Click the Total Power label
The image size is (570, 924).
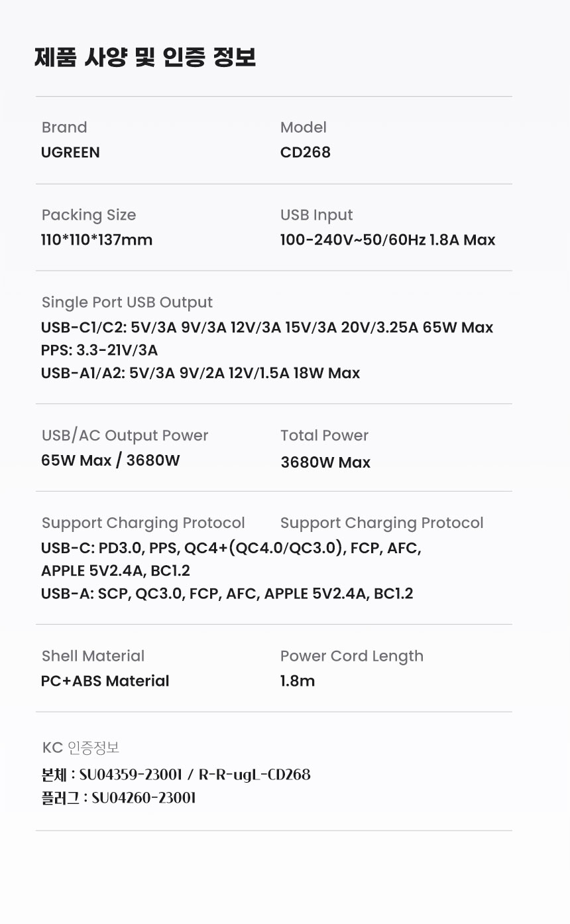click(x=324, y=436)
